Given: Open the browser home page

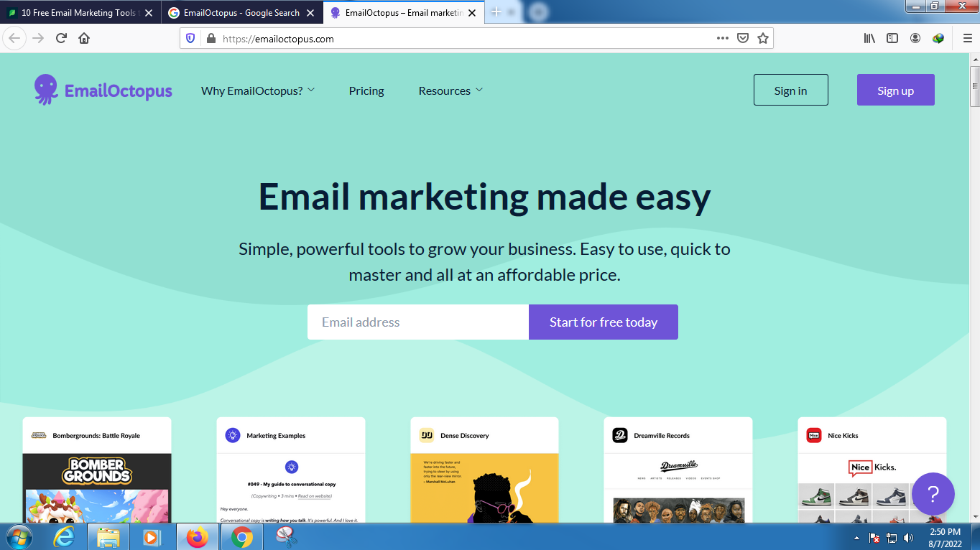Looking at the screenshot, I should click(x=84, y=39).
